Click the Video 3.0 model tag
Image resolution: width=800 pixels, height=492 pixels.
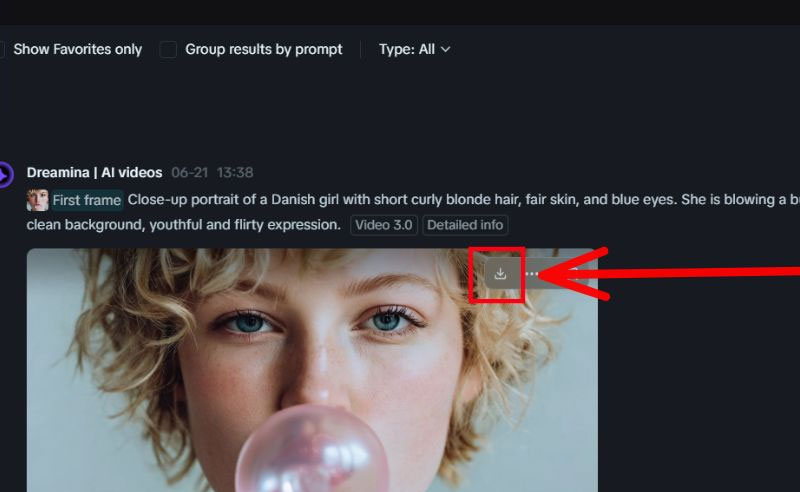point(384,225)
